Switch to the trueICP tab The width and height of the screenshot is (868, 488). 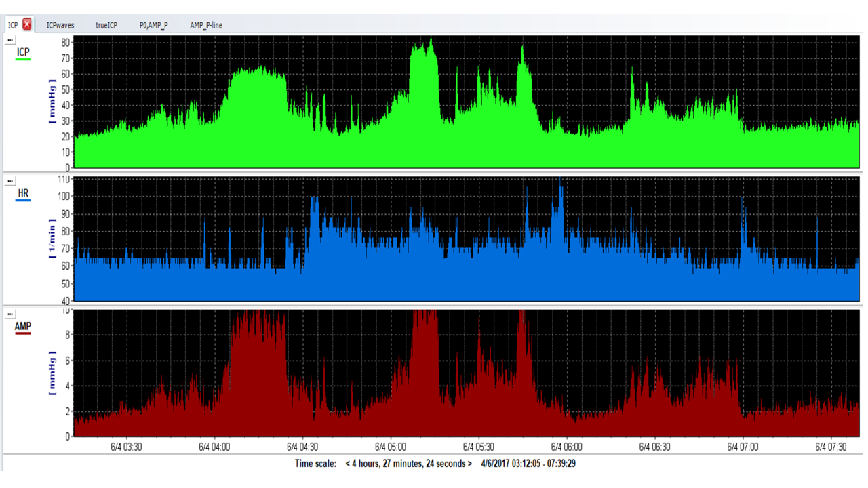pyautogui.click(x=106, y=26)
